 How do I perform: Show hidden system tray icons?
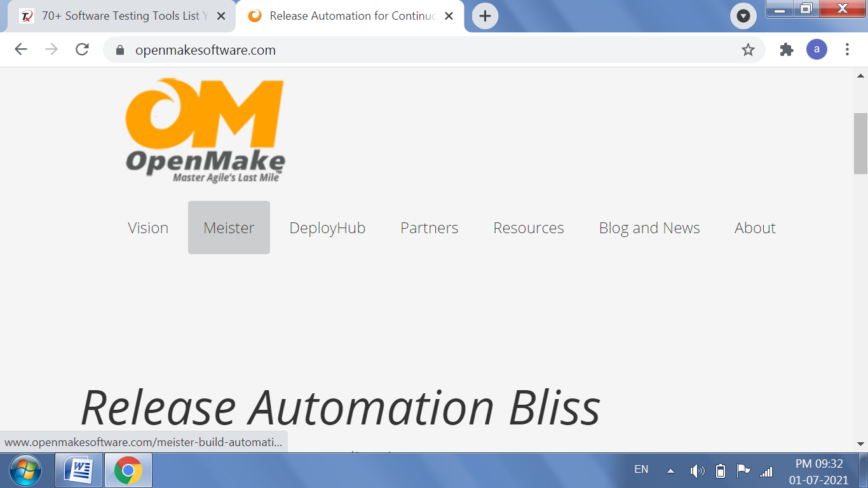[x=670, y=471]
